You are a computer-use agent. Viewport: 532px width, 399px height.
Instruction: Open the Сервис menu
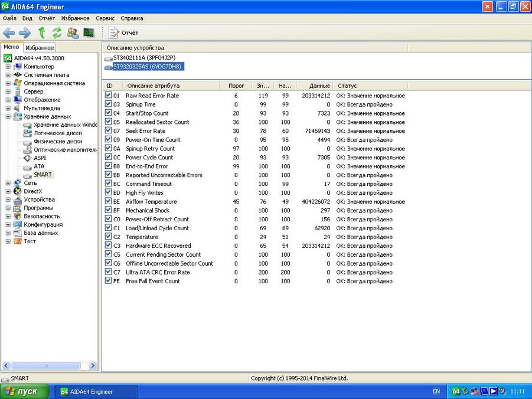[x=105, y=18]
